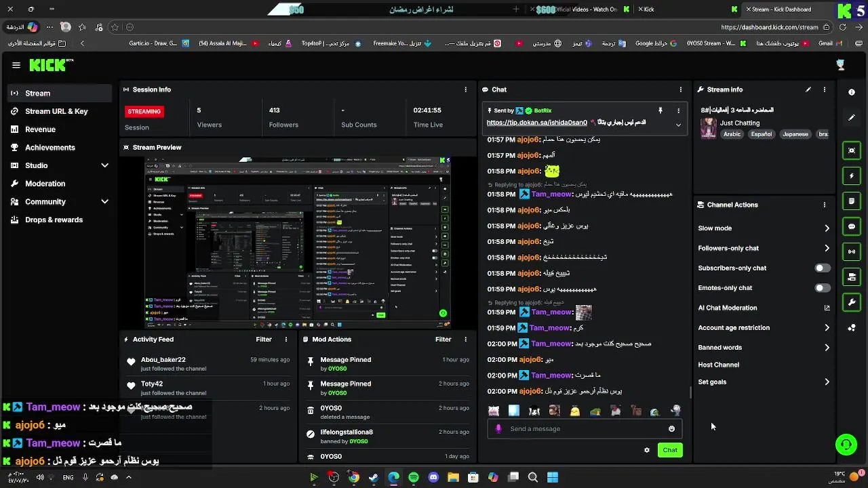Open the tip.dokan.sa pinned link
Screen dimensions: 868x488
537,123
